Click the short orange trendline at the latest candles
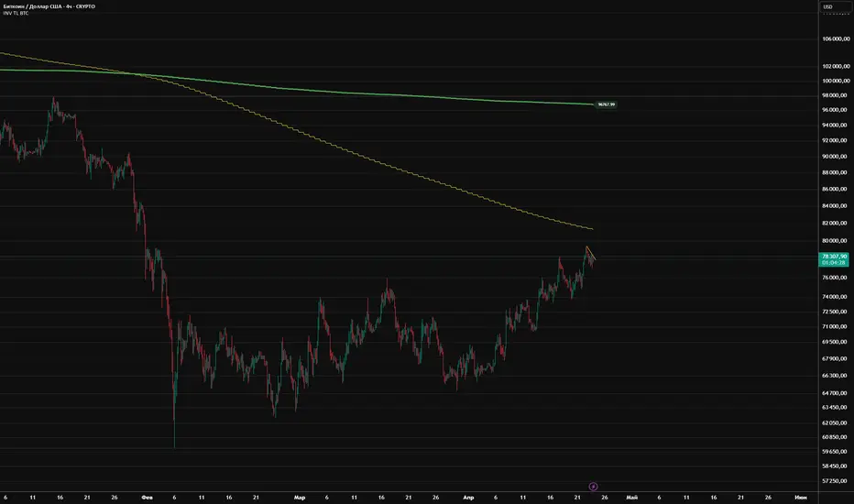 tap(591, 253)
